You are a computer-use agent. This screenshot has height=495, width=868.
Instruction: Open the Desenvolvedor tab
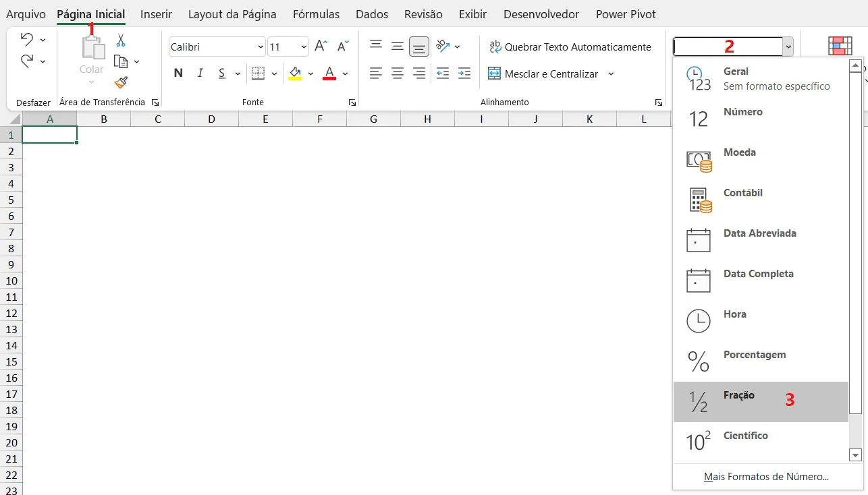coord(541,14)
